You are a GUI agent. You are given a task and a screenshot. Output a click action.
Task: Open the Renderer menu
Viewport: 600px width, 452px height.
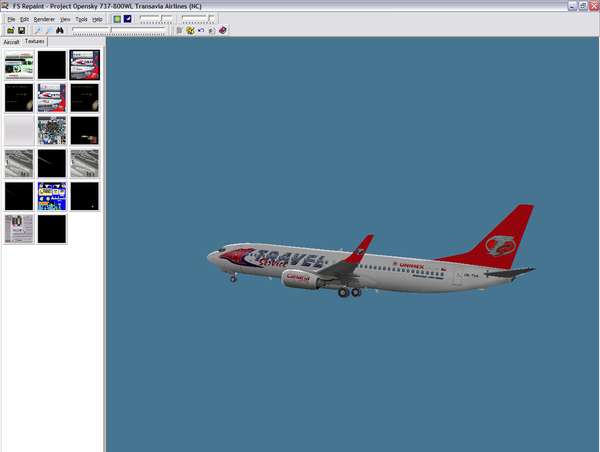(x=44, y=19)
